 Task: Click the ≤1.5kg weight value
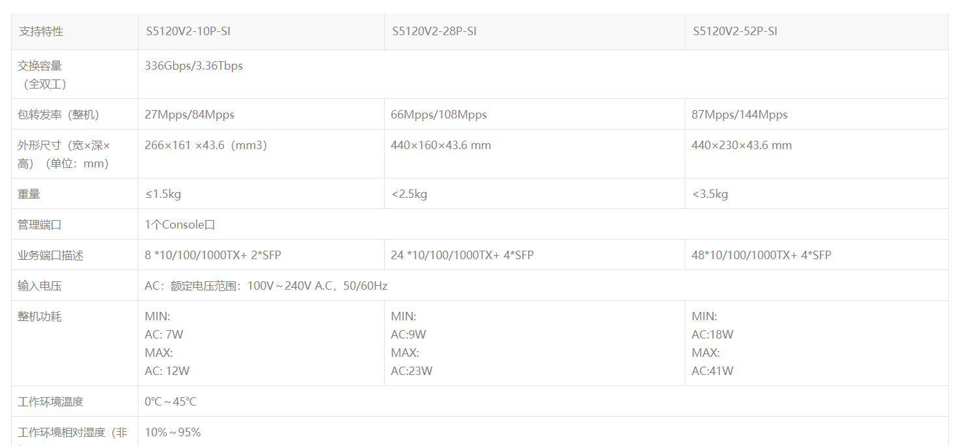[163, 194]
